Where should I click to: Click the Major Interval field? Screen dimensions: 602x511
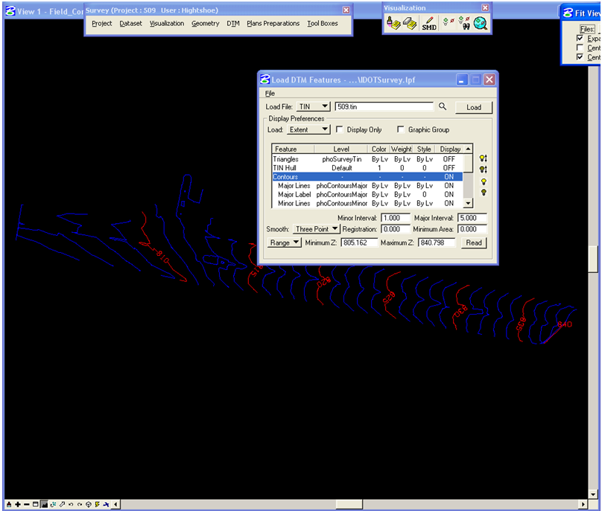coord(472,218)
